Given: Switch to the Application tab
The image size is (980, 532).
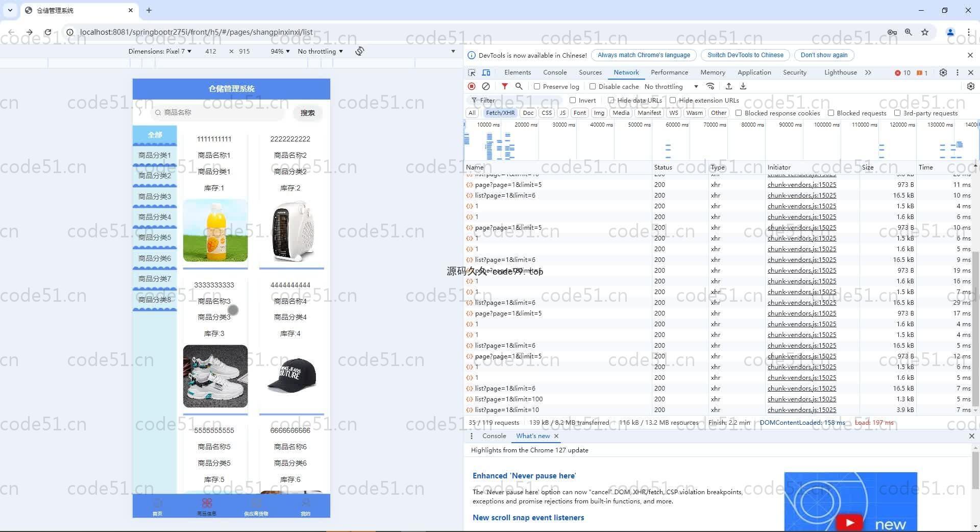Looking at the screenshot, I should [754, 72].
